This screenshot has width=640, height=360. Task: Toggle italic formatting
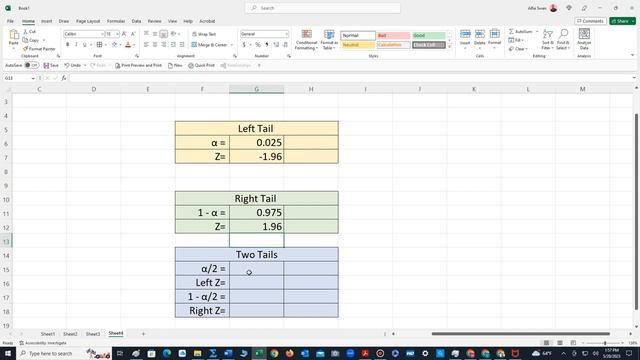pos(76,44)
